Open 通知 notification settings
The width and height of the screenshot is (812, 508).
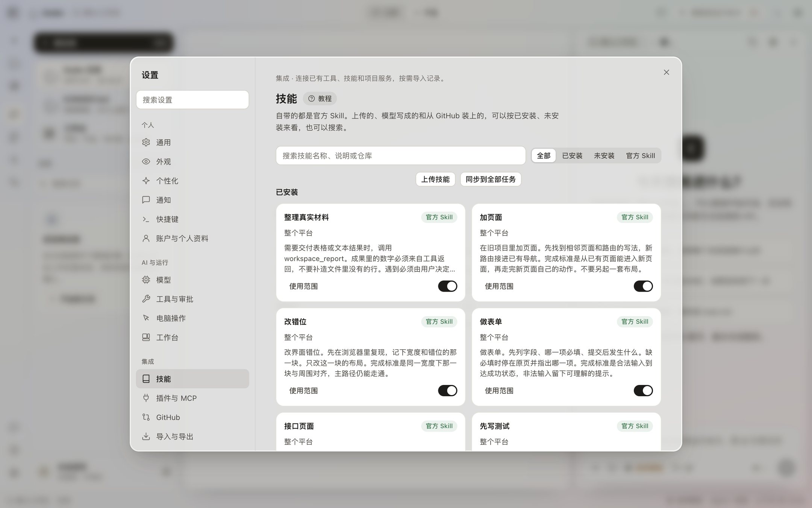192,200
